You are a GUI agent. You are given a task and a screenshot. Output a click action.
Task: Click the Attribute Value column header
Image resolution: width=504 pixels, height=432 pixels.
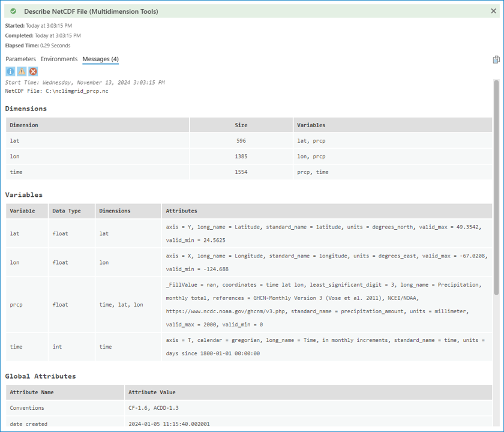click(x=152, y=392)
